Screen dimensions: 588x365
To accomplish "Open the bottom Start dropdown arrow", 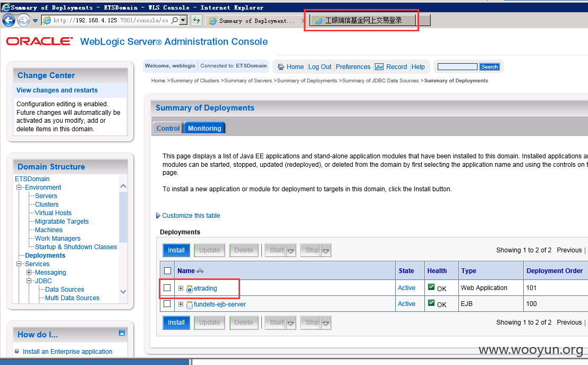I will click(x=291, y=324).
